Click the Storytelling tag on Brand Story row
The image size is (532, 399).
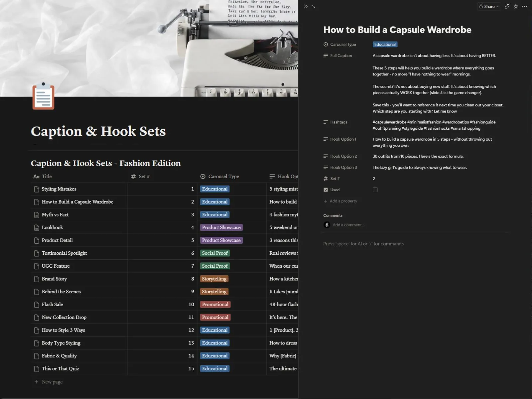pos(214,279)
